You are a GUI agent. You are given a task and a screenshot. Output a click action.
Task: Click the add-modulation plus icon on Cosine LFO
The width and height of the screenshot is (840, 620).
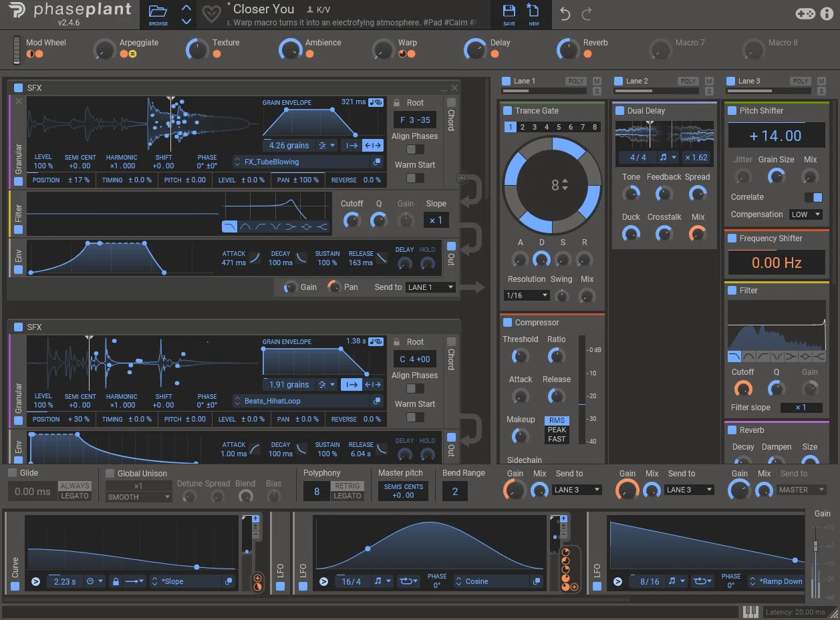pyautogui.click(x=573, y=587)
